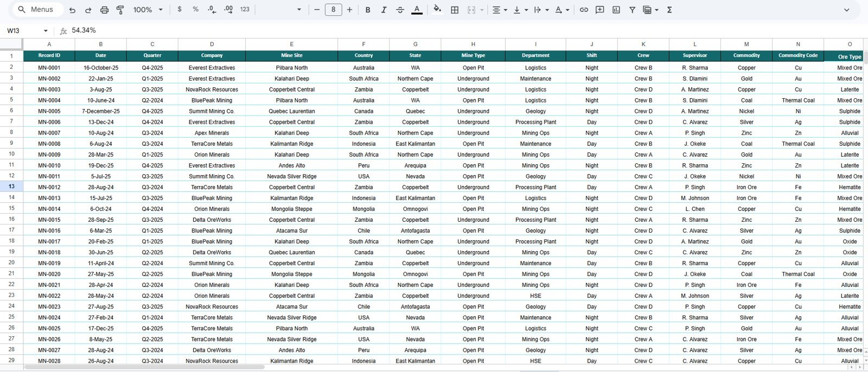Open table views dropdown icon
The height and width of the screenshot is (372, 868).
(x=650, y=10)
